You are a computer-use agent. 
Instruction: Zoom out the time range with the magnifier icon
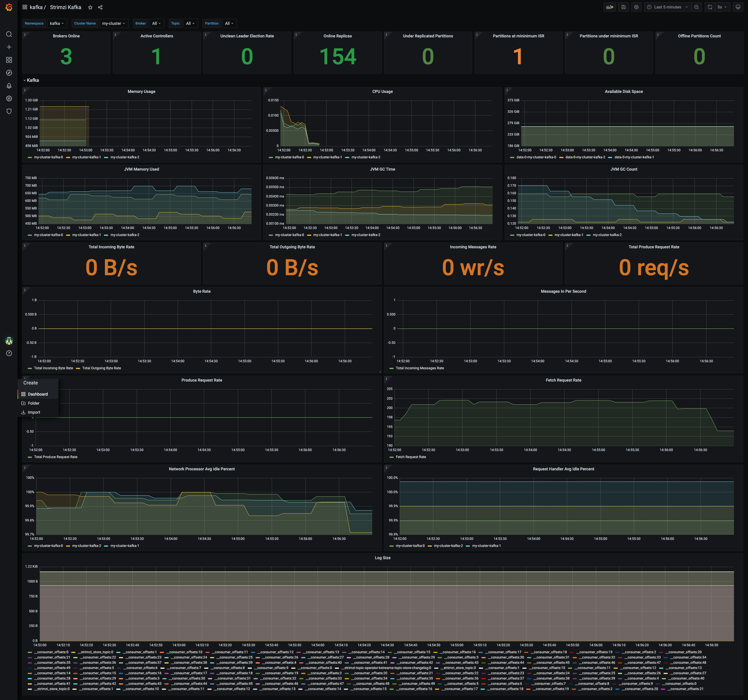point(697,7)
